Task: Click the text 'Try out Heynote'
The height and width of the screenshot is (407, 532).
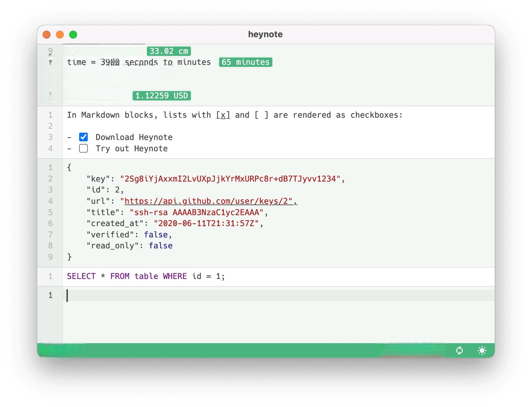Action: click(x=132, y=149)
